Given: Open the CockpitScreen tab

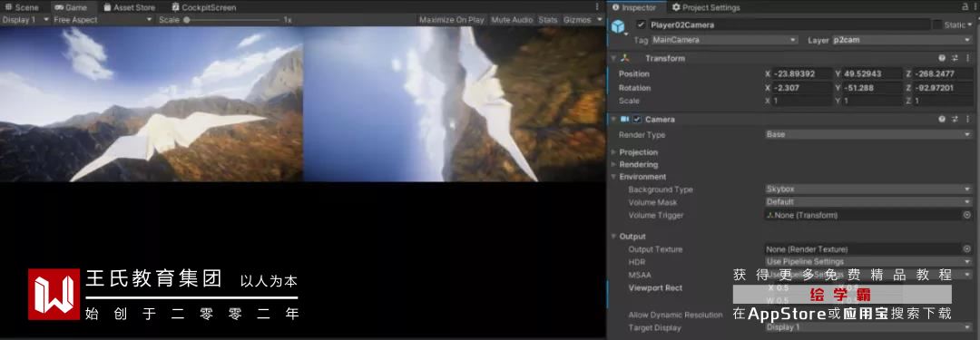Looking at the screenshot, I should pyautogui.click(x=204, y=7).
